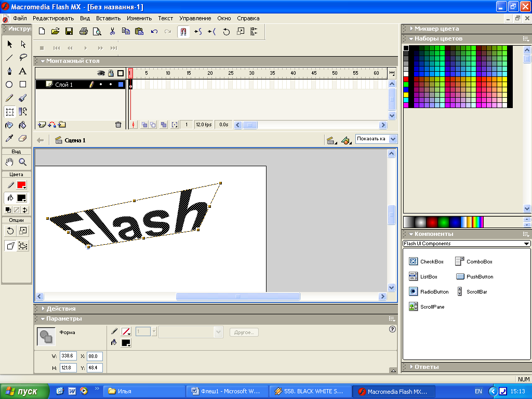532x399 pixels.
Task: Add a new layer in timeline
Action: [x=42, y=125]
